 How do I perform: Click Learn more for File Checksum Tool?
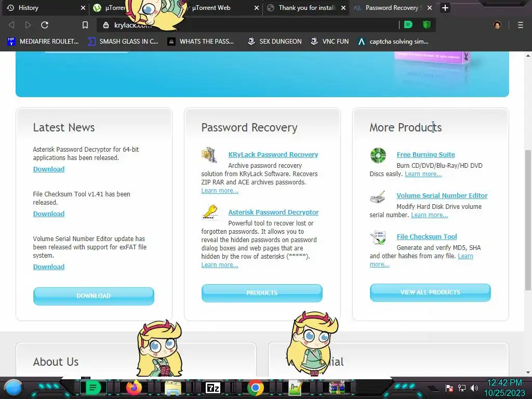click(465, 256)
